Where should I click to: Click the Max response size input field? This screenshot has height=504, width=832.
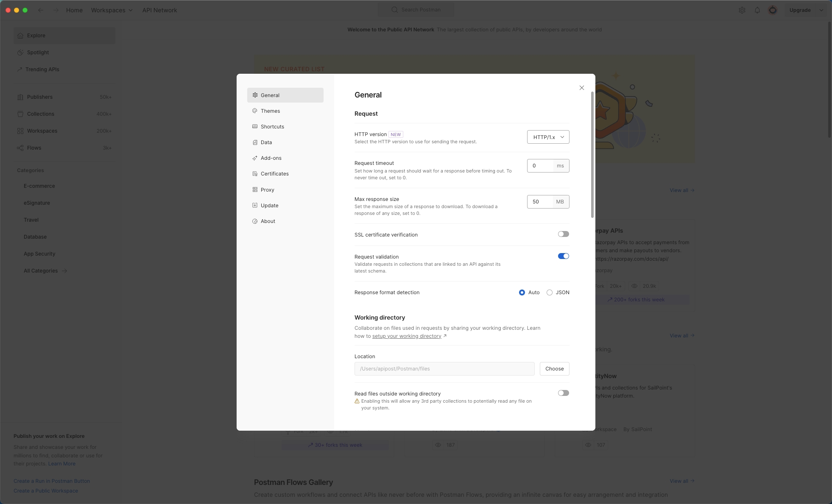pyautogui.click(x=540, y=202)
